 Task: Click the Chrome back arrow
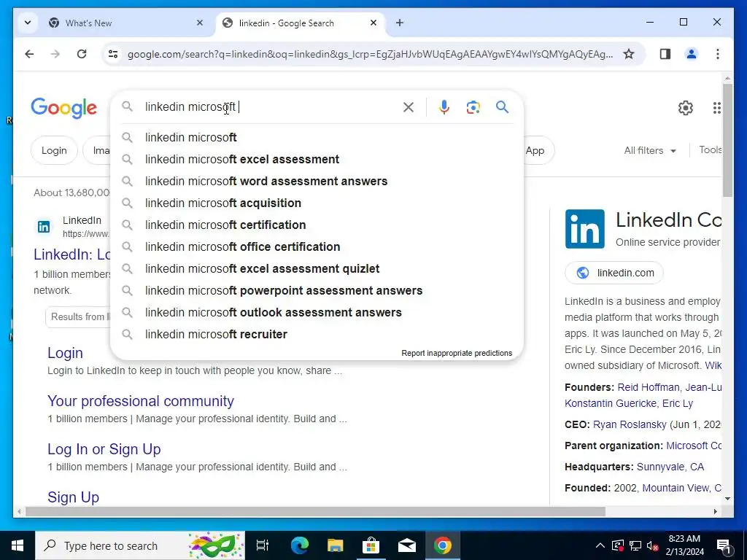[x=29, y=54]
